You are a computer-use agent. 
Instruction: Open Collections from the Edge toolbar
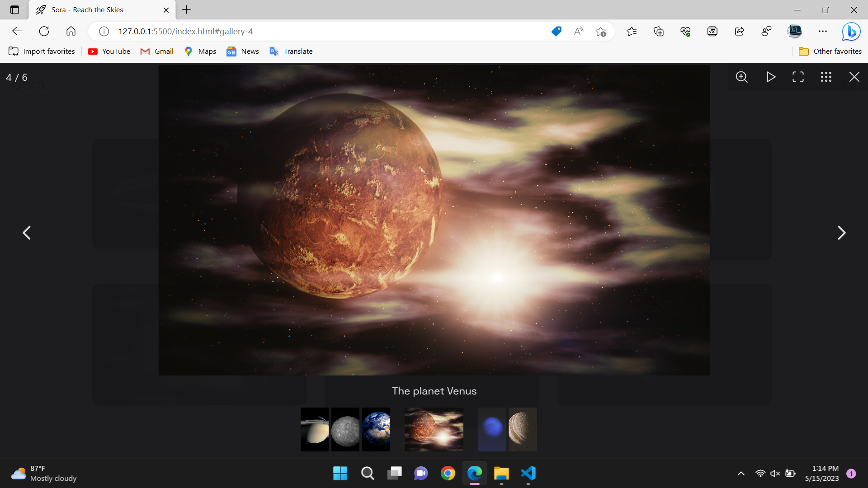(659, 31)
